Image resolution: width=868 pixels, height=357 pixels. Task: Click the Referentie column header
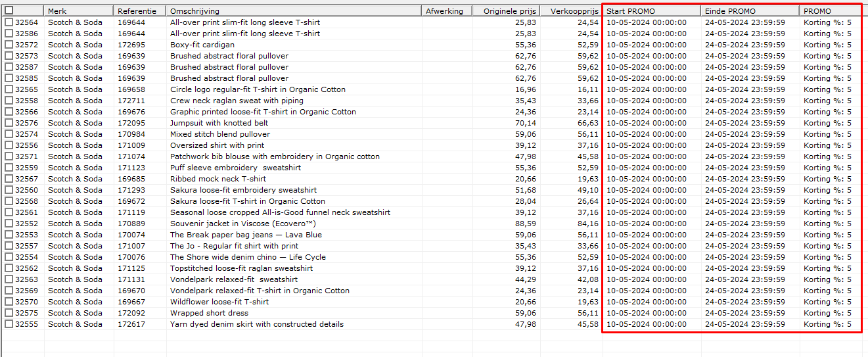[140, 11]
